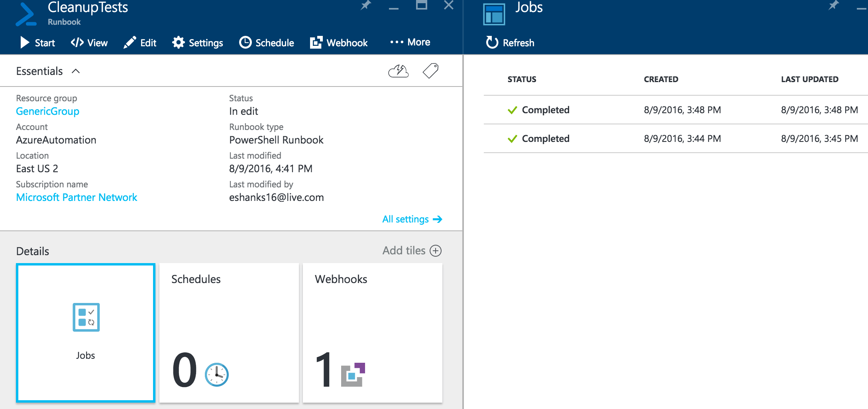Select the Start runbook icon
The height and width of the screenshot is (409, 868).
tap(25, 43)
